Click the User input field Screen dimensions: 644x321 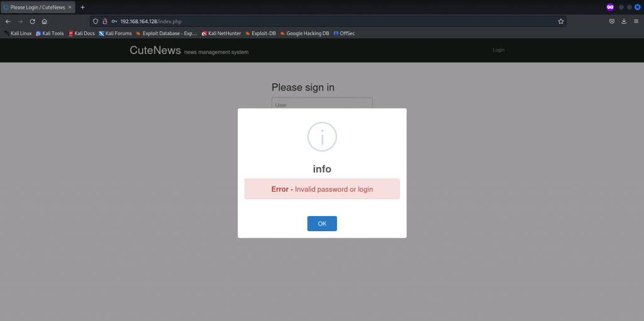click(322, 102)
